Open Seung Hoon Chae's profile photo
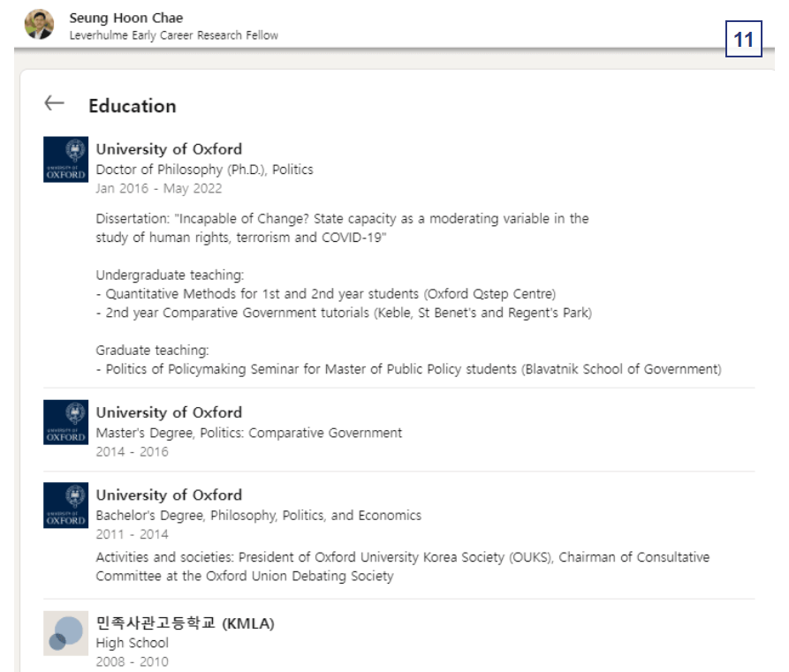Viewport: 789px width, 672px height. pos(39,24)
